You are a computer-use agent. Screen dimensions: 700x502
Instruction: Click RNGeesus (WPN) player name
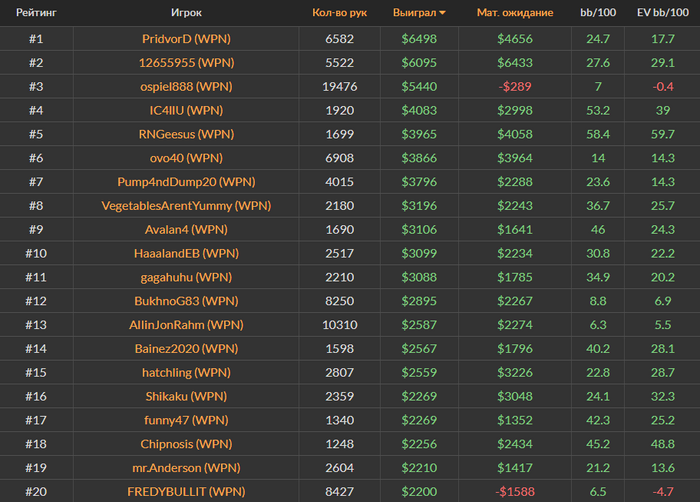pyautogui.click(x=186, y=134)
